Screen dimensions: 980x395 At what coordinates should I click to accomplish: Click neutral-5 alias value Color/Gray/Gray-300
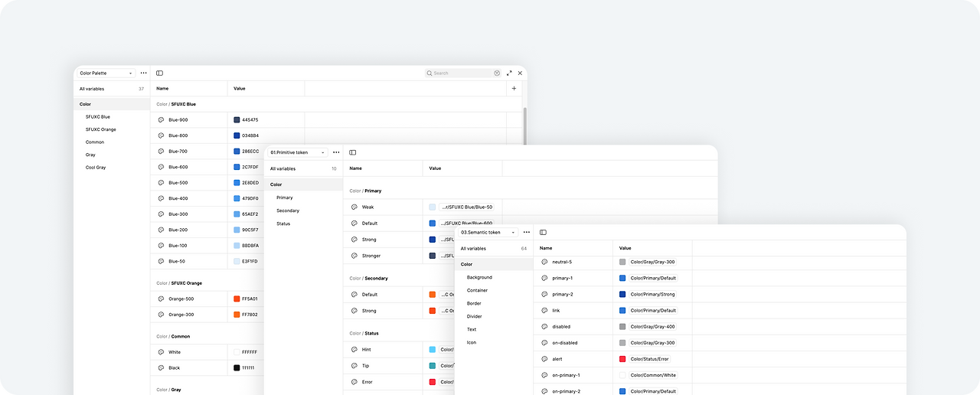tap(652, 262)
